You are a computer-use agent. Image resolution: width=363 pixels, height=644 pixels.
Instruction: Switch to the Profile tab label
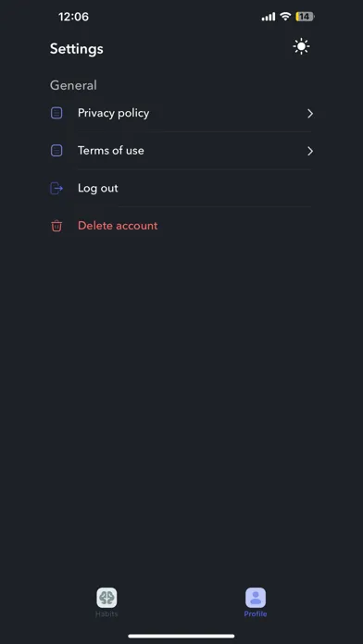256,614
